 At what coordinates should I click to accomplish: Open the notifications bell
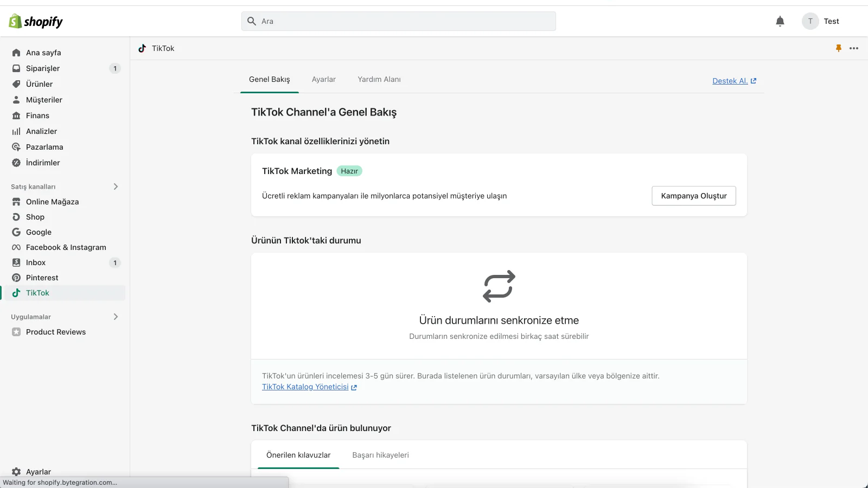780,21
